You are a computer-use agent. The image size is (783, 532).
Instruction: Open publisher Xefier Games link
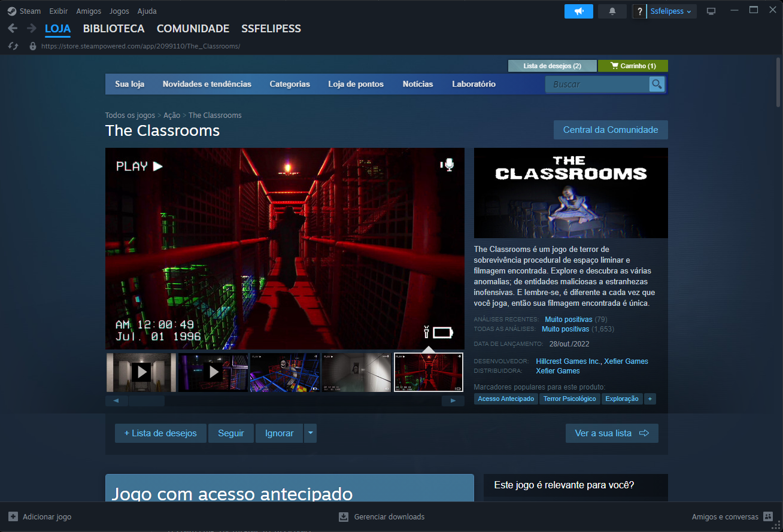pos(558,371)
